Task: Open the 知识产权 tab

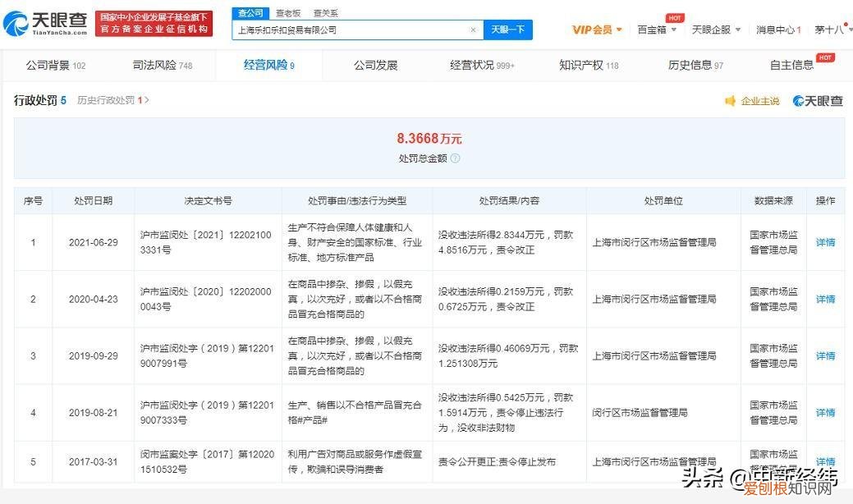Action: pyautogui.click(x=589, y=65)
